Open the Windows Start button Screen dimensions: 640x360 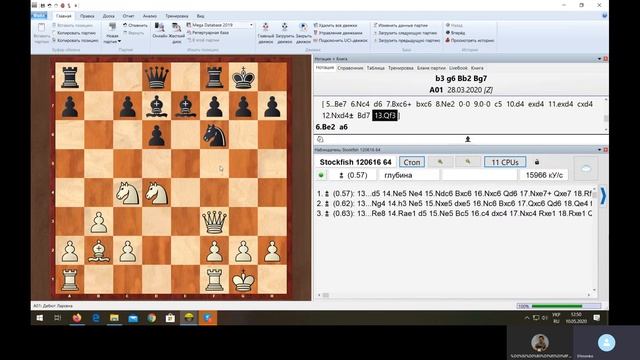(x=40, y=318)
